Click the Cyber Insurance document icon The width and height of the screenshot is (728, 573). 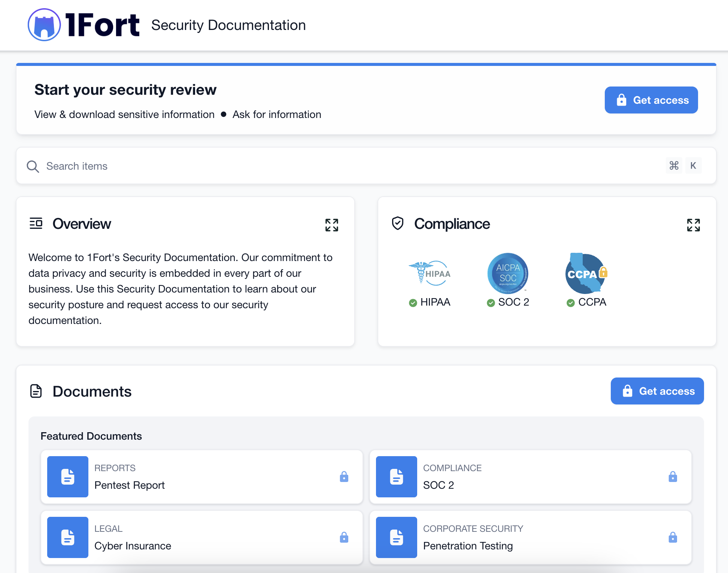pyautogui.click(x=68, y=537)
